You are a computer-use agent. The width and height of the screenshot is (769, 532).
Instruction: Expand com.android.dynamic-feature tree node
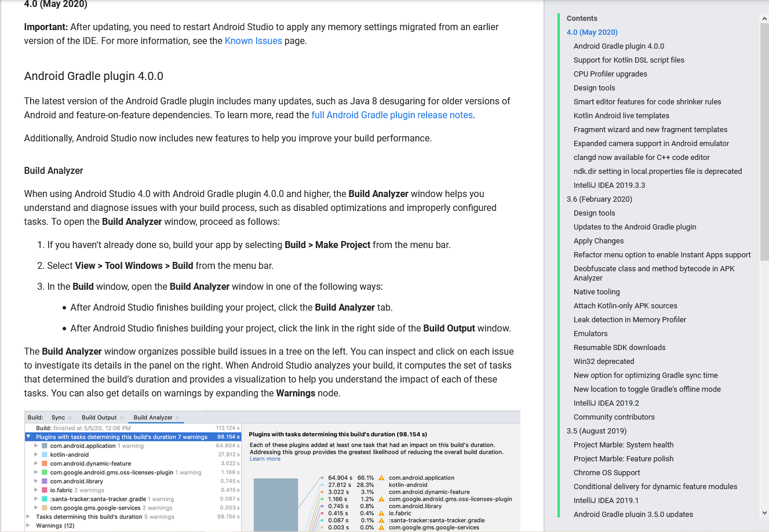tap(36, 464)
